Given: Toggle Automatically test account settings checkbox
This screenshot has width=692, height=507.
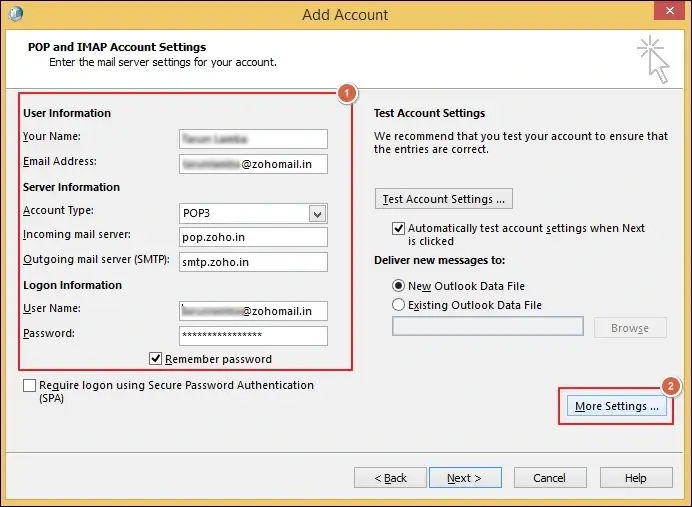Looking at the screenshot, I should (x=398, y=229).
